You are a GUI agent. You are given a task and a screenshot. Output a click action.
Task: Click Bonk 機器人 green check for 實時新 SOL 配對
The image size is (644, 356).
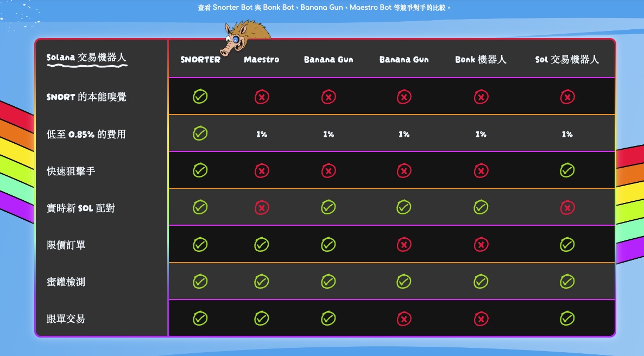click(481, 208)
